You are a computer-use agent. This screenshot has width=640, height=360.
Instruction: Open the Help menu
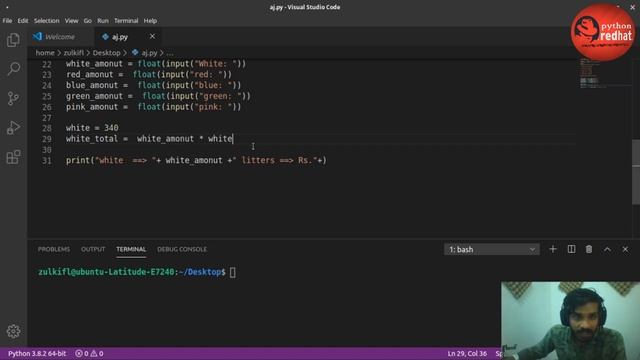click(x=150, y=20)
